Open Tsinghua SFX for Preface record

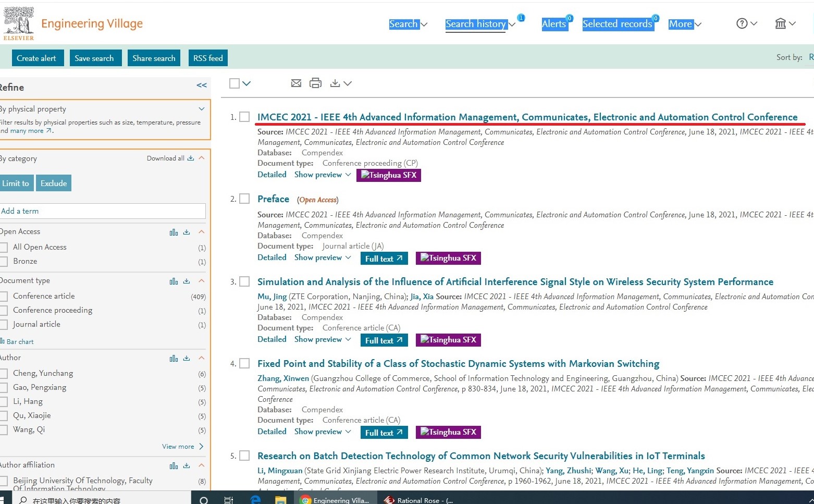(x=448, y=258)
